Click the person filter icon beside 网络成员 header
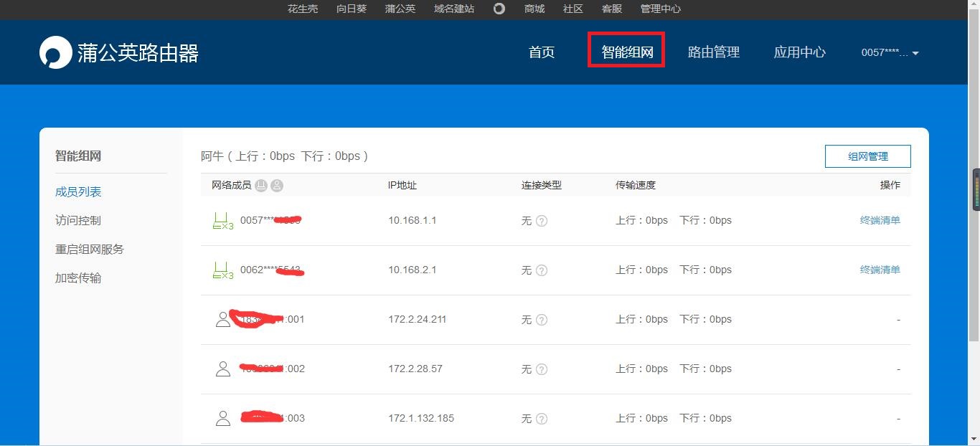980x446 pixels. pos(277,185)
